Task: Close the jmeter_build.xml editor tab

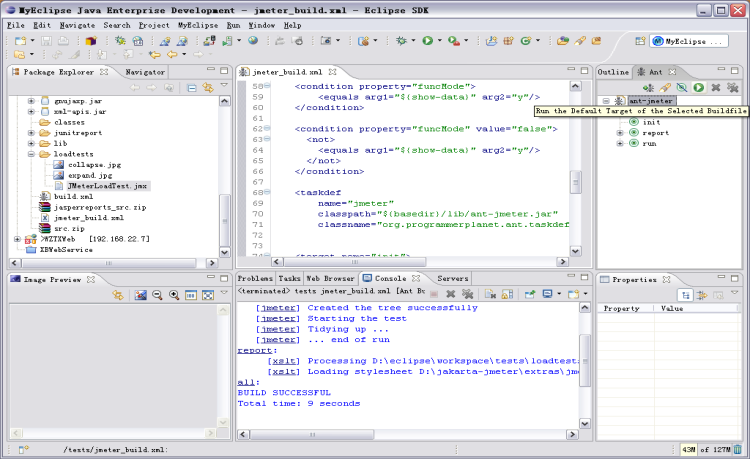Action: 333,72
